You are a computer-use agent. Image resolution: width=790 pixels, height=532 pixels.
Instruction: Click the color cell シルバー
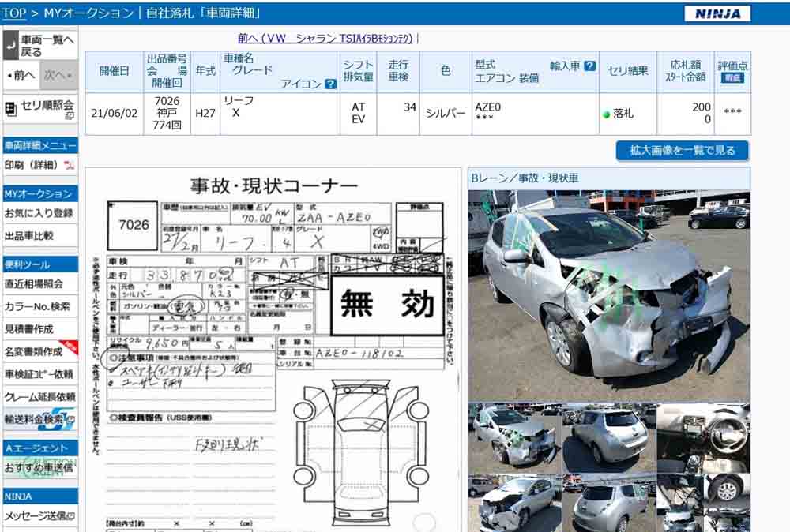click(x=446, y=113)
